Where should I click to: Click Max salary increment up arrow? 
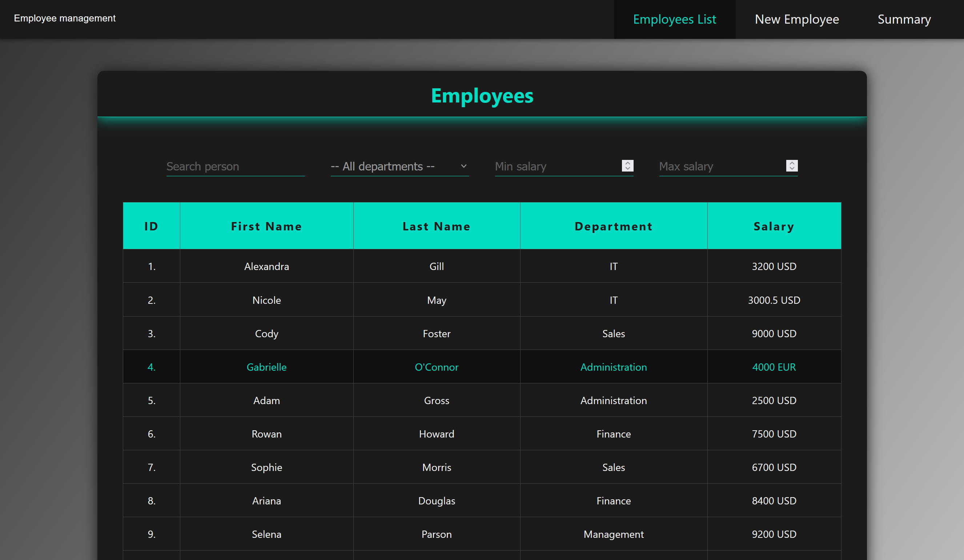791,163
